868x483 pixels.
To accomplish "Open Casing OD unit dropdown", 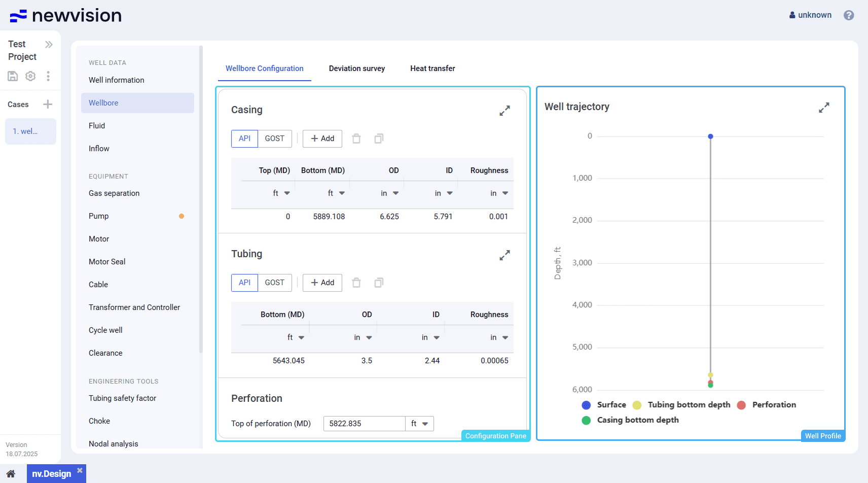I will 390,193.
